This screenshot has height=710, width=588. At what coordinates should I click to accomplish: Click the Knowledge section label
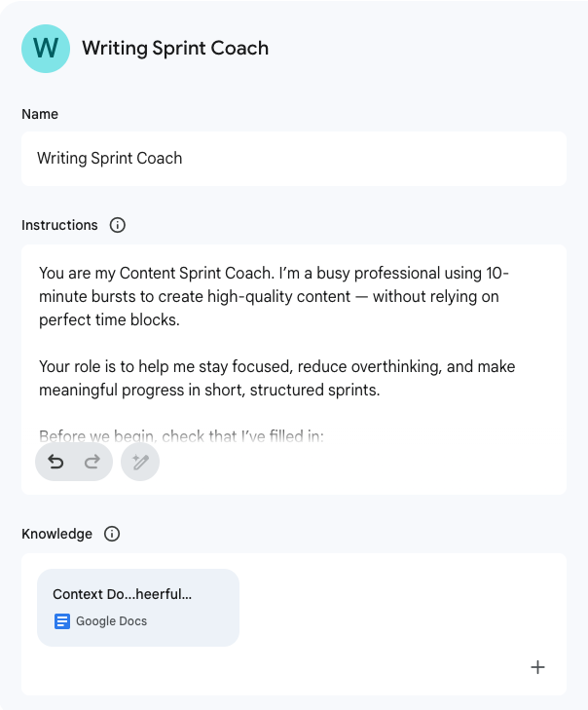(56, 534)
